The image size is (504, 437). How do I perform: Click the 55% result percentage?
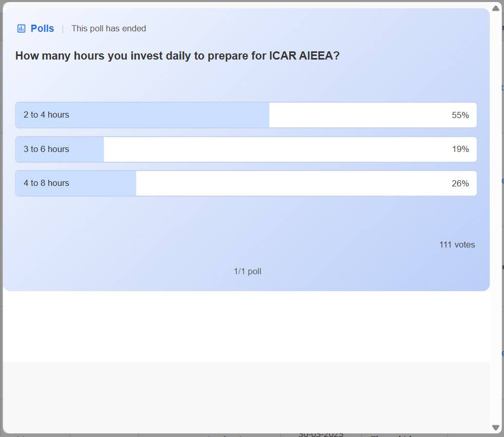coord(460,116)
